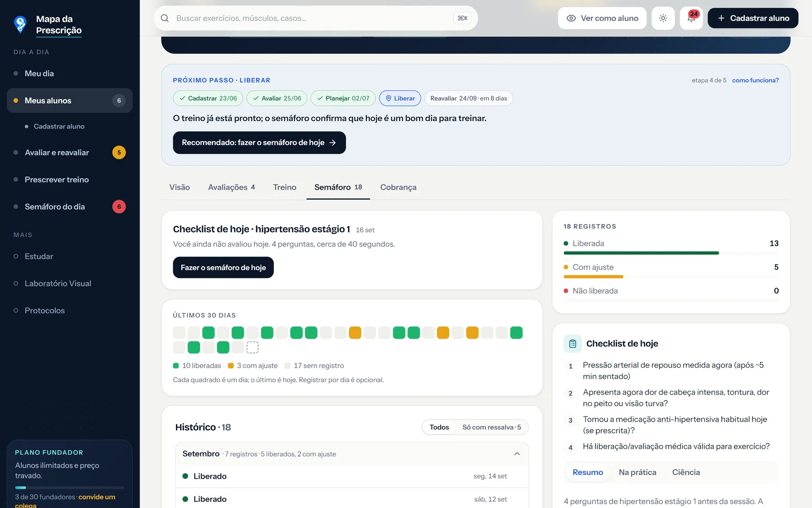812x508 pixels.
Task: Click the Mapa da Prescrição logo icon
Action: pyautogui.click(x=20, y=24)
